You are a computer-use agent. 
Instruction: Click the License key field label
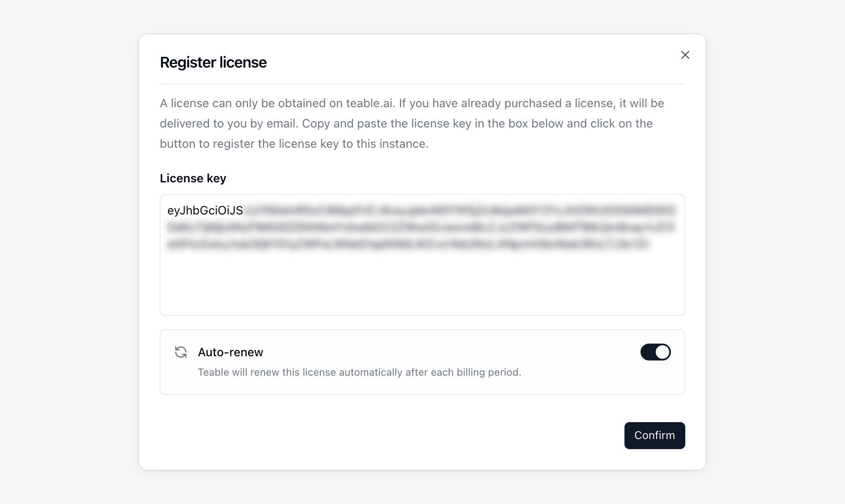point(193,178)
